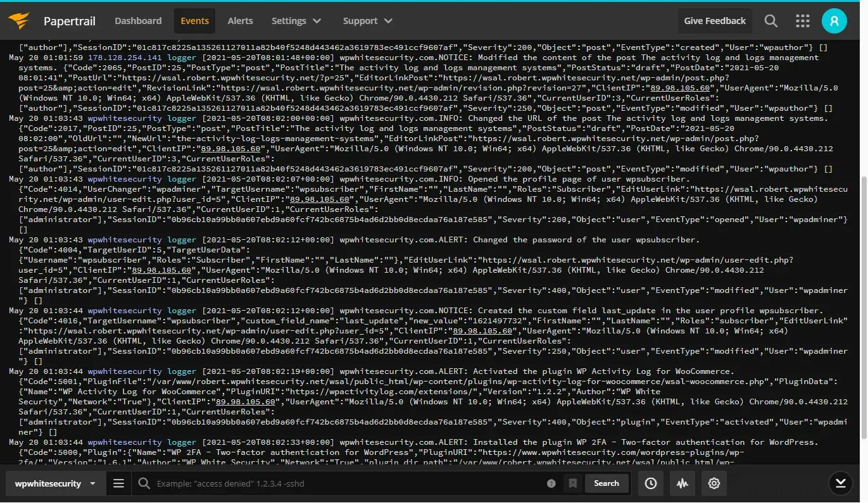Image resolution: width=868 pixels, height=503 pixels.
Task: Click wpwhitesecurity sender in Changed the password event
Action: click(125, 240)
